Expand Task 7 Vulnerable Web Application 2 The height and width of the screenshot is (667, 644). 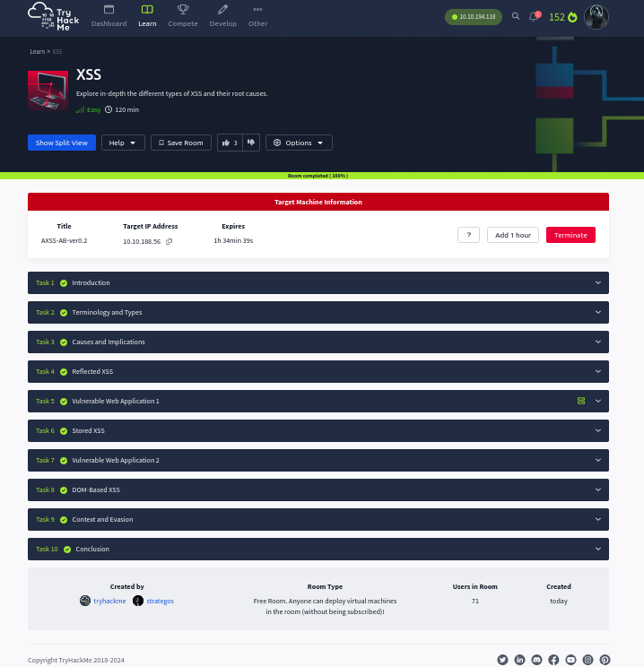click(318, 460)
